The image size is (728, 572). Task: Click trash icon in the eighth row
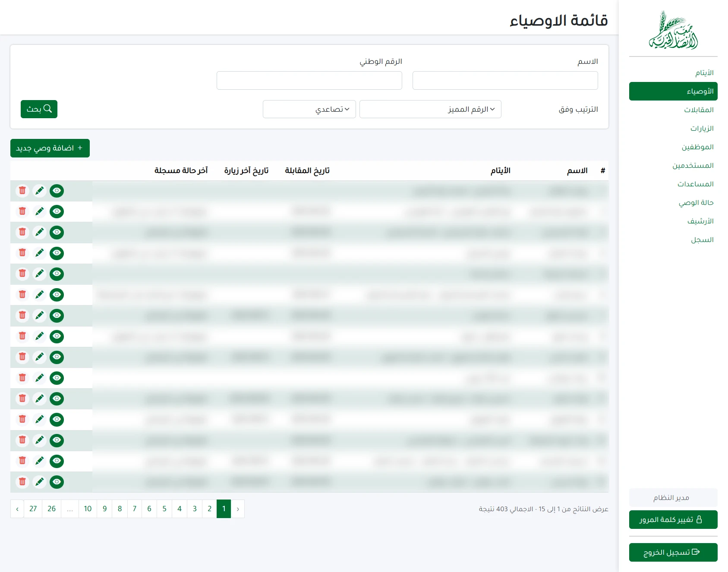22,336
